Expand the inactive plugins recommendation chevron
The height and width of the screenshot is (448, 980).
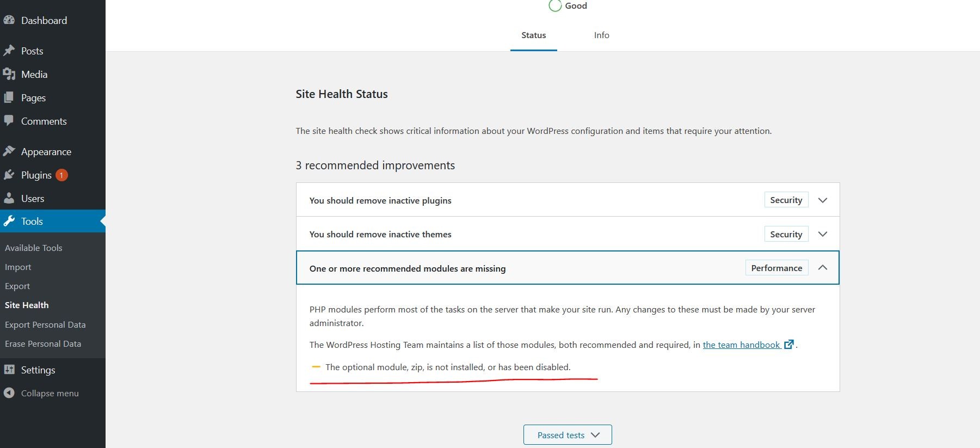click(x=822, y=200)
